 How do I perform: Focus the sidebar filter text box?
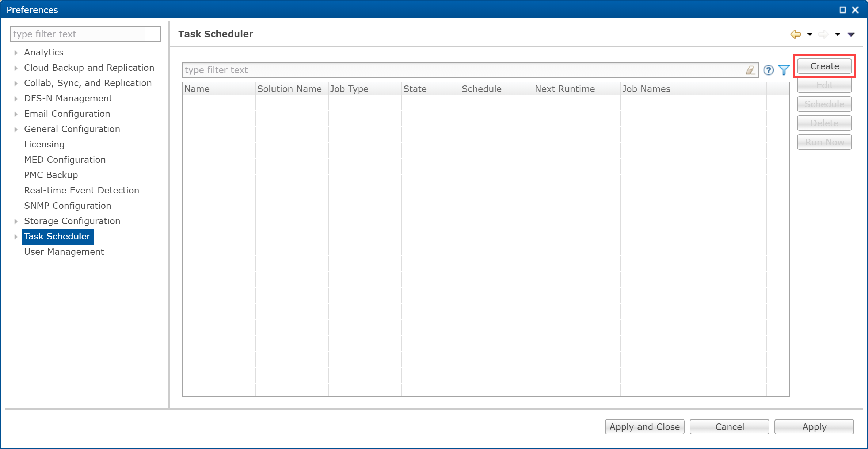[x=85, y=34]
